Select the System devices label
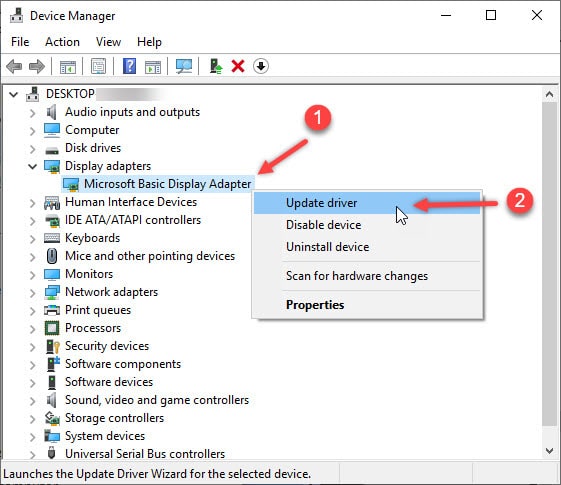Image resolution: width=561 pixels, height=485 pixels. 105,436
